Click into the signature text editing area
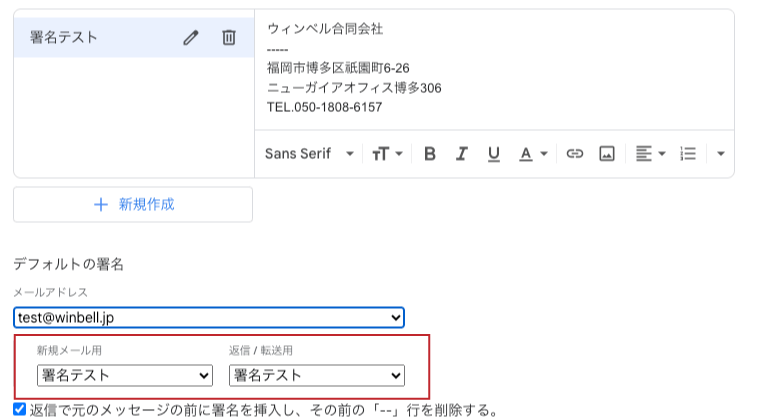The height and width of the screenshot is (417, 767). pyautogui.click(x=494, y=70)
